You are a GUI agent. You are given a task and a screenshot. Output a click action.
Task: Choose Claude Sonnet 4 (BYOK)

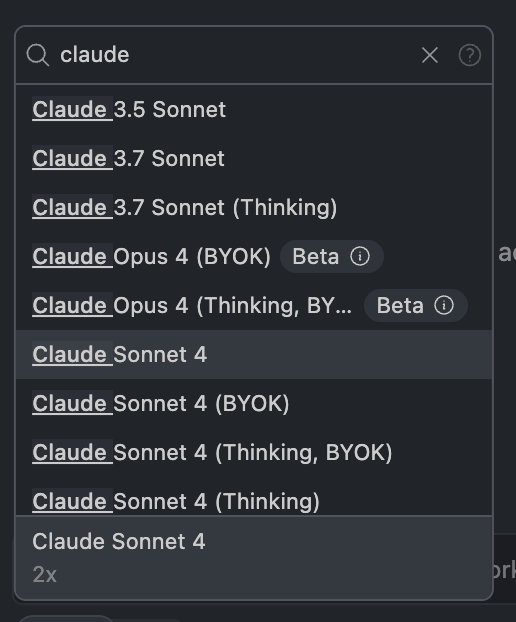pyautogui.click(x=254, y=403)
